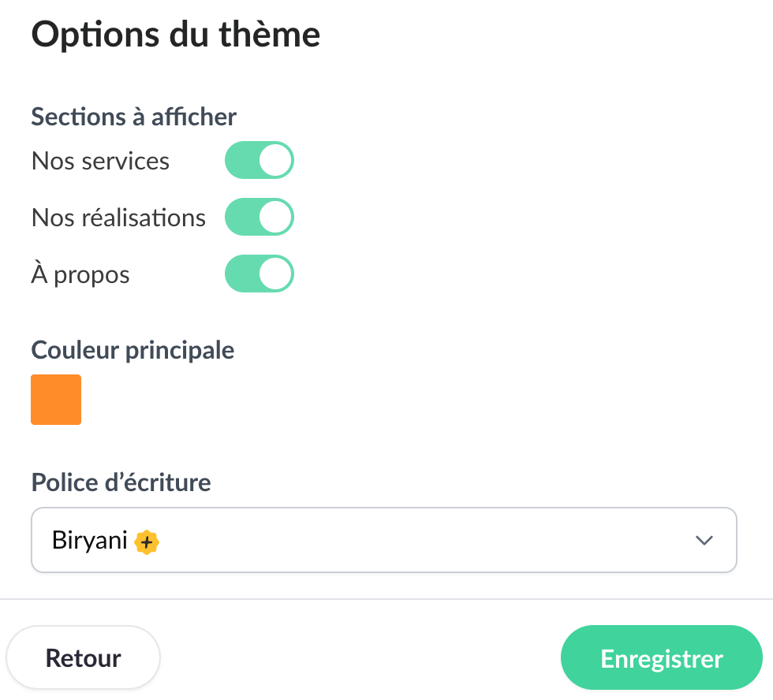Turn off the Nos réalisations switch
This screenshot has width=773, height=700.
tap(260, 218)
